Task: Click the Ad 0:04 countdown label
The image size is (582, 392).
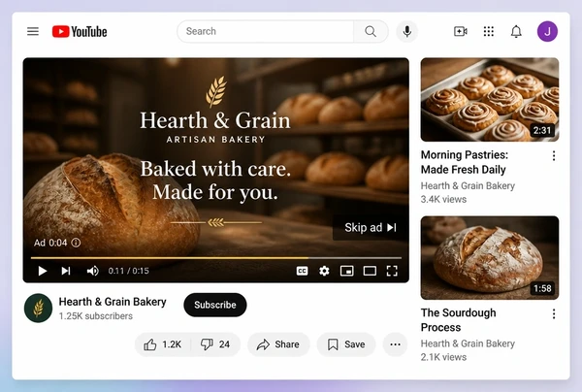Action: click(x=50, y=243)
